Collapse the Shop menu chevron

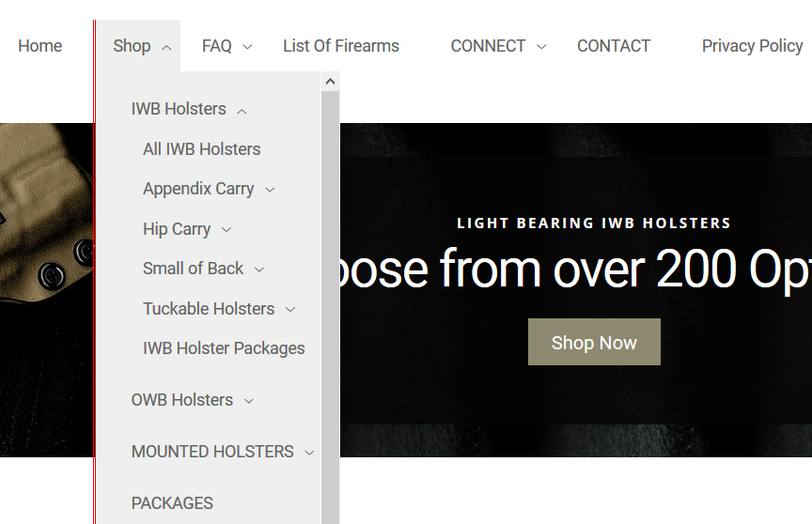[x=166, y=47]
